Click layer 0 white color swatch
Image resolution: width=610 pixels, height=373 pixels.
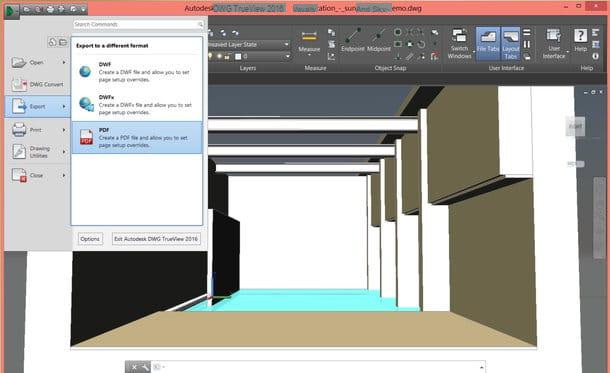(238, 57)
